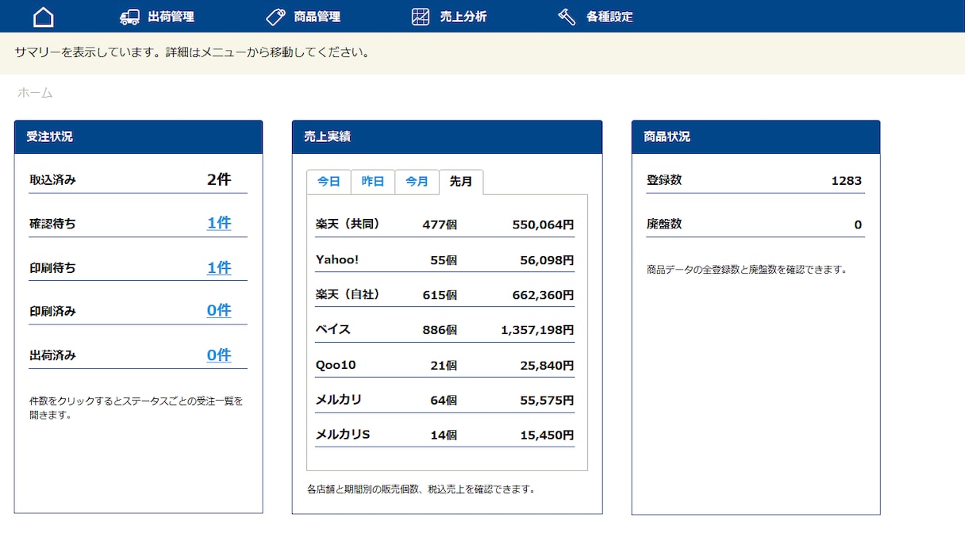The width and height of the screenshot is (968, 560).
Task: Open 商品管理 menu label
Action: tap(317, 17)
